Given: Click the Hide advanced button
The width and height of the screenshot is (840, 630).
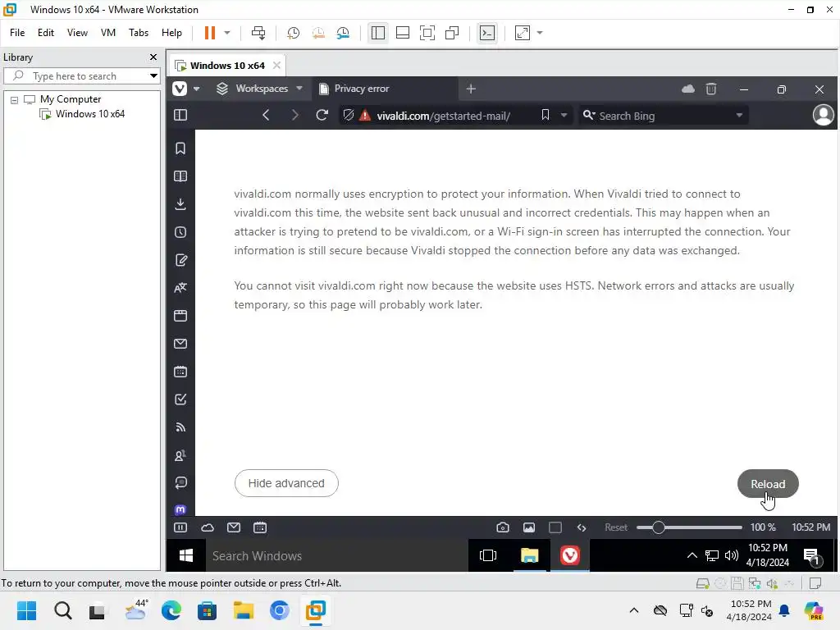Looking at the screenshot, I should [286, 483].
